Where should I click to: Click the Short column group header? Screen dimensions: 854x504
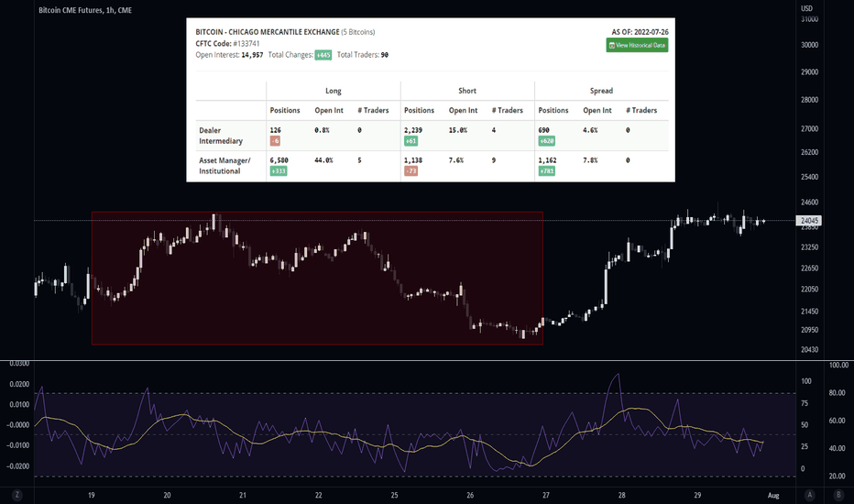click(x=467, y=91)
